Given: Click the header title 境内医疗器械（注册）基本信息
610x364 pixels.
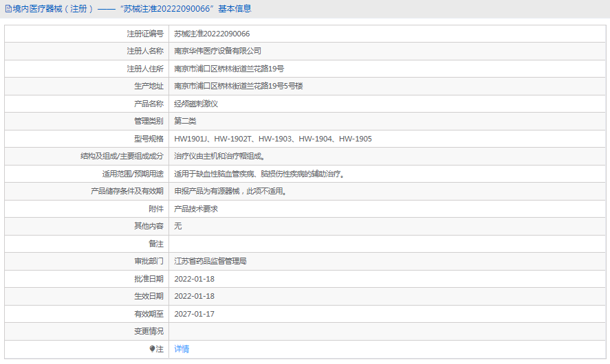Looking at the screenshot, I should [x=132, y=9].
